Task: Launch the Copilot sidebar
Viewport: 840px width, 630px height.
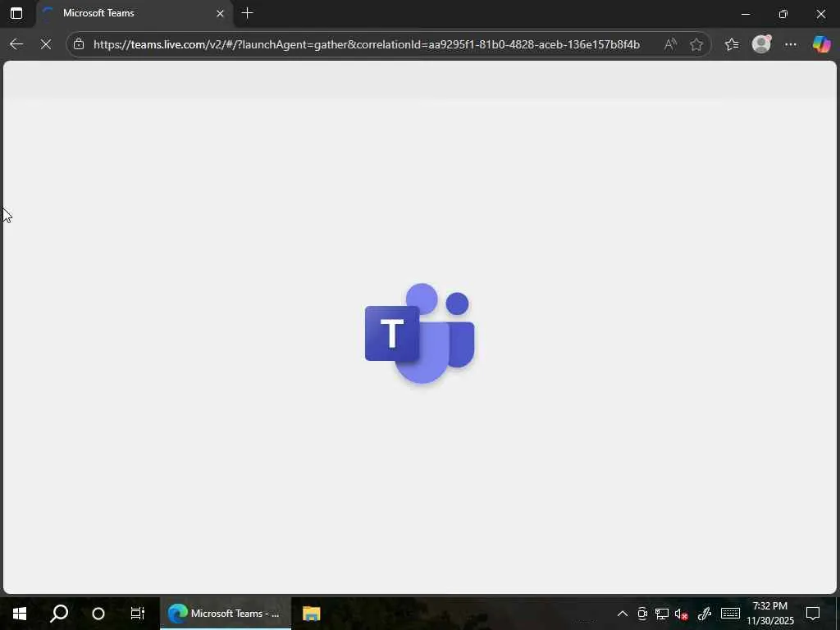Action: point(821,44)
